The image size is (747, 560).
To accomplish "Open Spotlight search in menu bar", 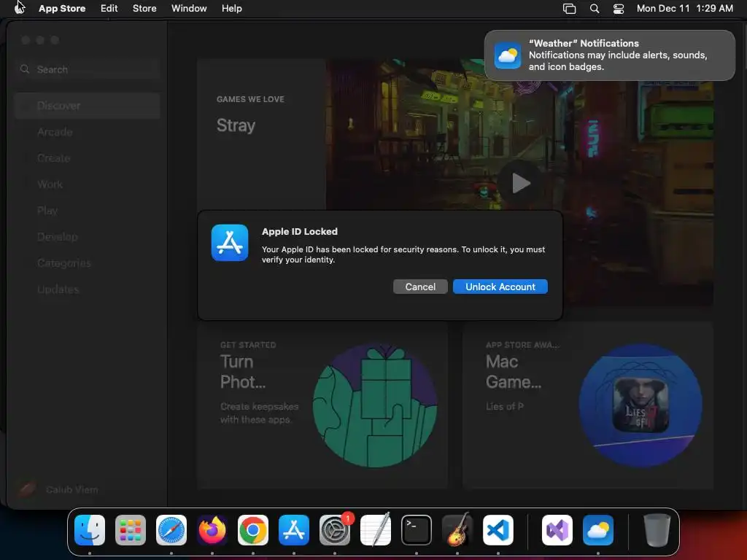I will coord(594,9).
